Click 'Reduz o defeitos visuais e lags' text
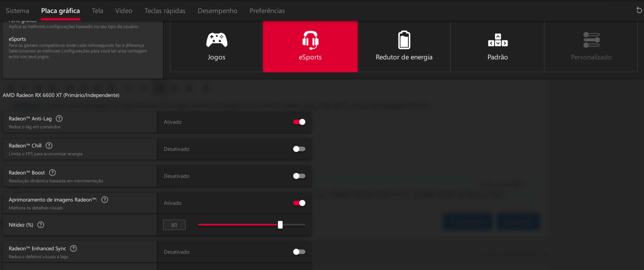This screenshot has height=270, width=644. [x=38, y=257]
